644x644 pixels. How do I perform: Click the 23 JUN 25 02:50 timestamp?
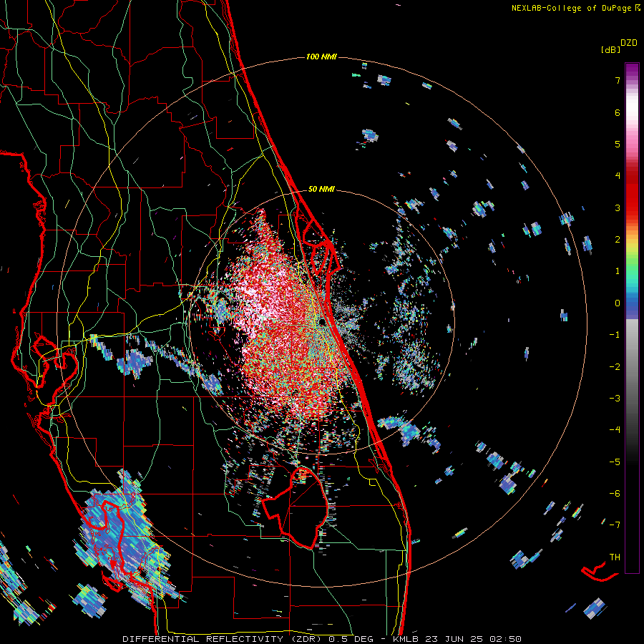[474, 639]
